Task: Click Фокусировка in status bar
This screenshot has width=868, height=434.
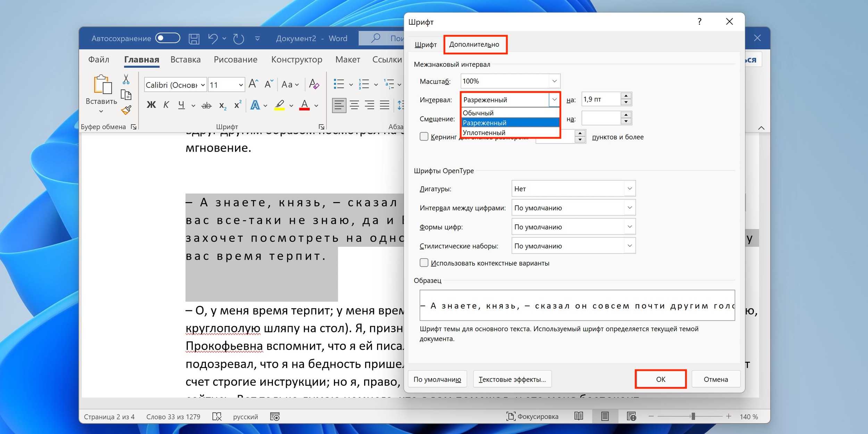Action: point(533,416)
